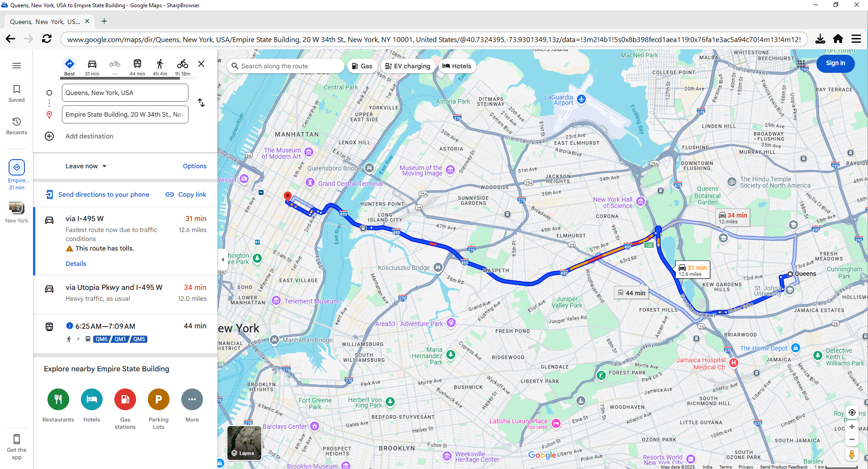Viewport: 868px width, 469px height.
Task: Open the Empire 31 min sidebar shortcut
Action: click(x=17, y=175)
